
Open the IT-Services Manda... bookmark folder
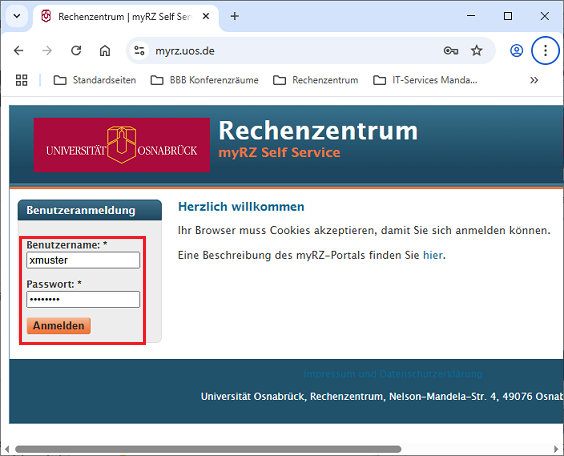tap(425, 80)
